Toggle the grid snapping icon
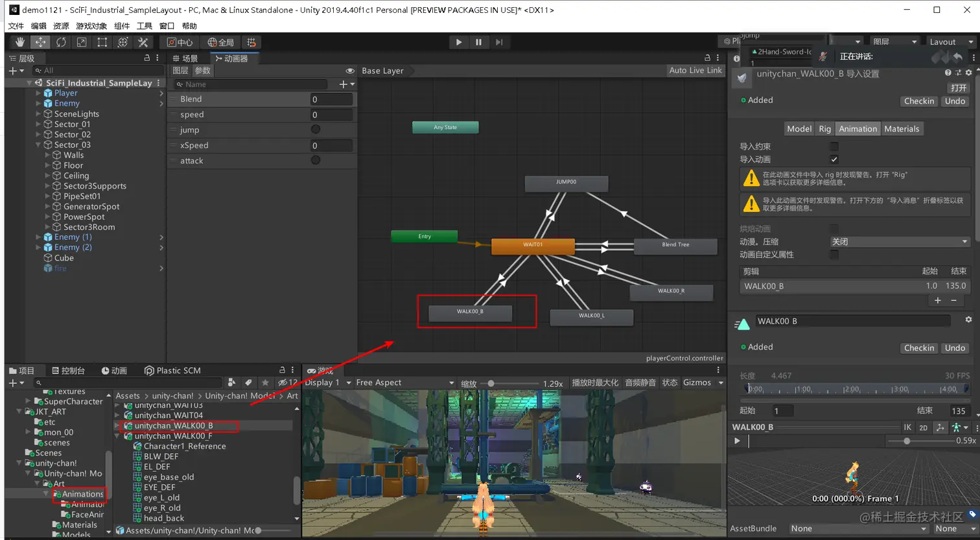Viewport: 980px width, 540px height. [x=251, y=42]
